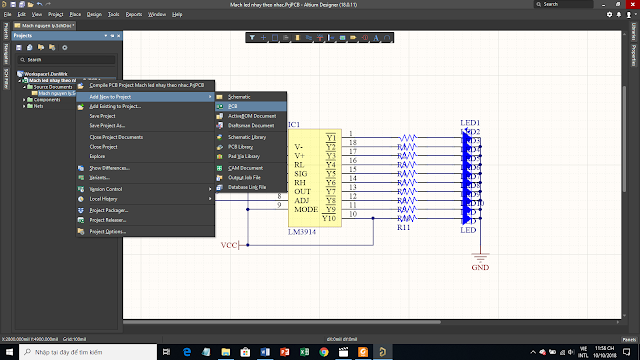Select the Place Wire tool in the Active Bar
Viewport: 640px width, 360px height.
(x=309, y=38)
